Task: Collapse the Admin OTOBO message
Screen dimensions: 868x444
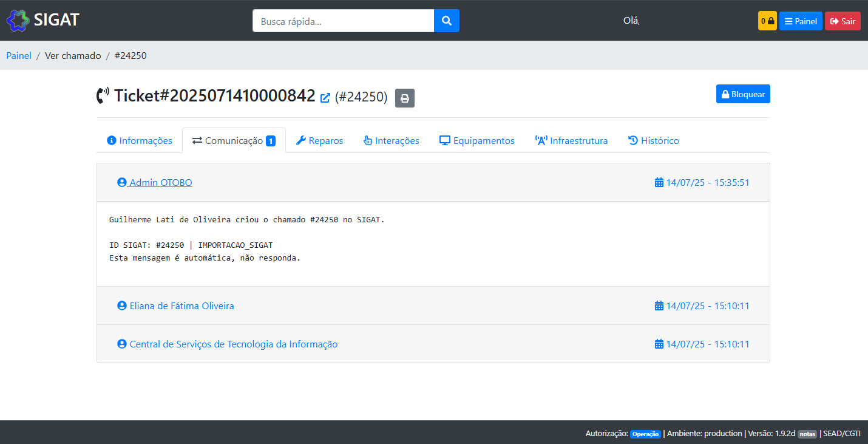Action: point(160,182)
